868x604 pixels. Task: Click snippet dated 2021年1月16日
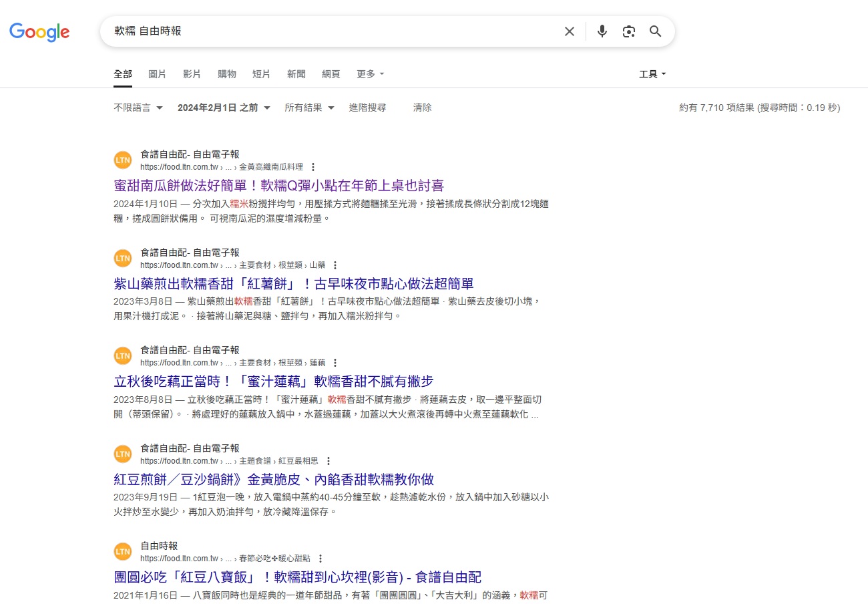tap(331, 595)
